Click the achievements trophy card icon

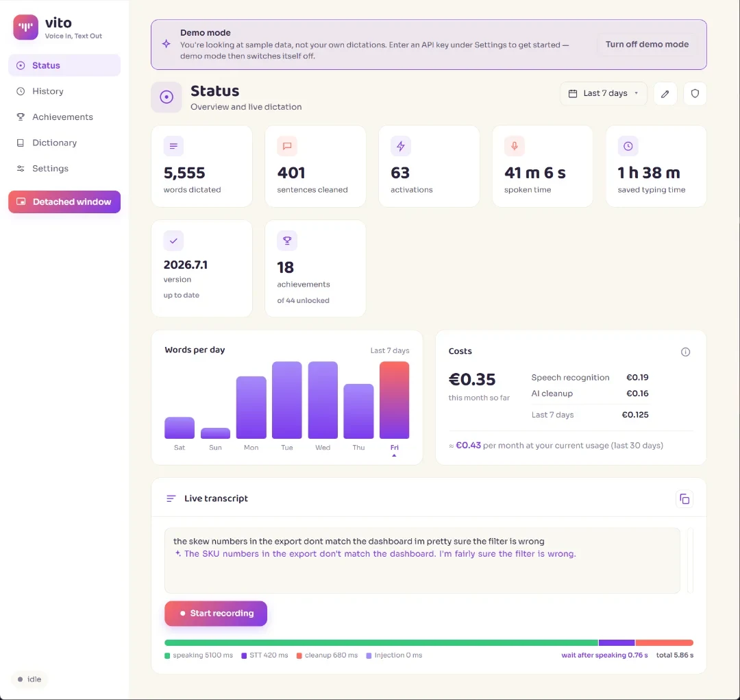point(287,241)
